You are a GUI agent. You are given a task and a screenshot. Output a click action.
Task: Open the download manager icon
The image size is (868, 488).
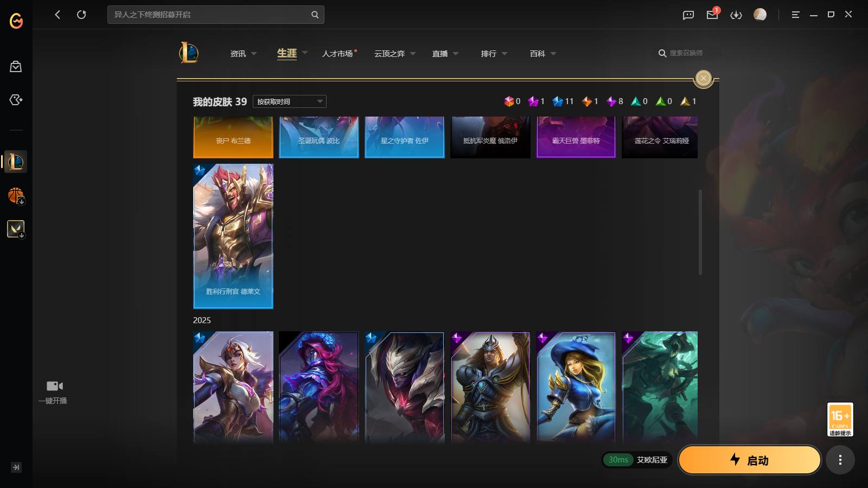(736, 15)
